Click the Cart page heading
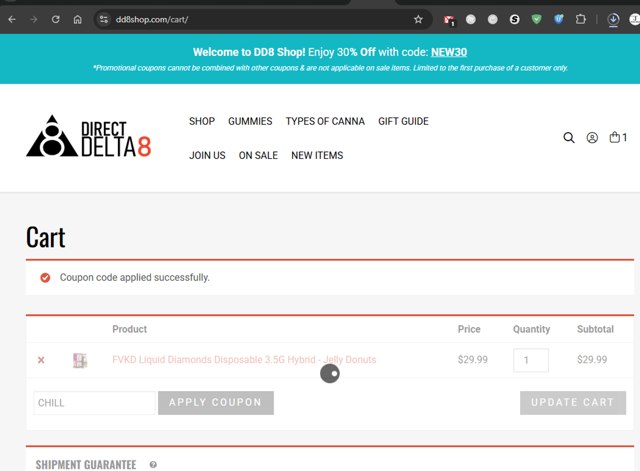 click(46, 237)
